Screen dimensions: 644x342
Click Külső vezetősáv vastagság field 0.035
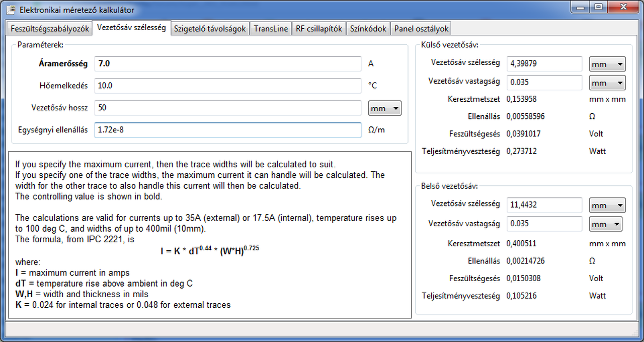[x=544, y=82]
